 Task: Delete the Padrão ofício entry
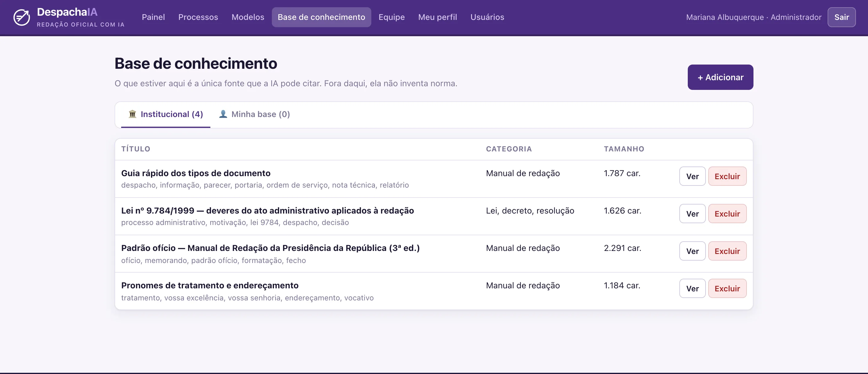727,251
